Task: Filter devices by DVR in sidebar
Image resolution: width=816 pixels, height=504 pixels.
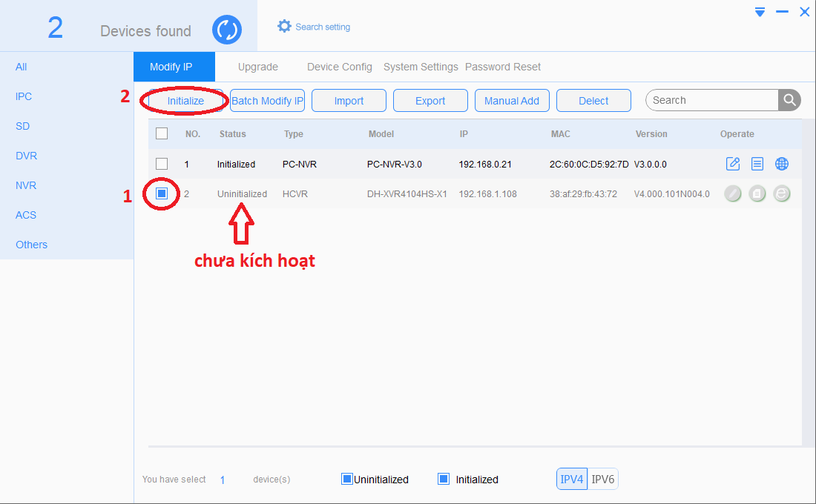Action: click(x=26, y=156)
